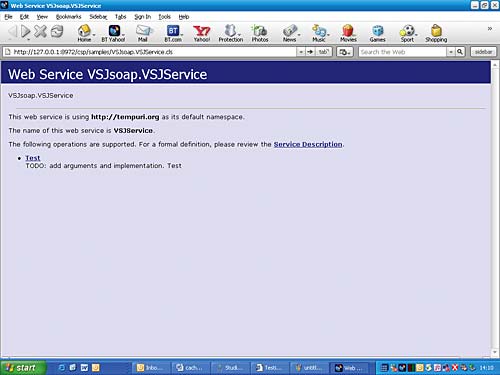Open the Bookmarks menu
Image resolution: width=500 pixels, height=375 pixels.
pos(68,17)
